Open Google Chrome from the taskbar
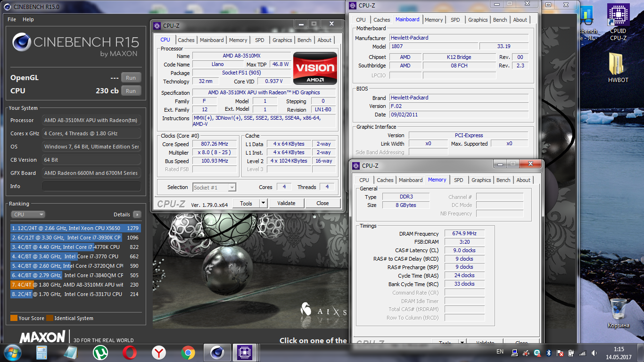This screenshot has height=362, width=644. (188, 353)
